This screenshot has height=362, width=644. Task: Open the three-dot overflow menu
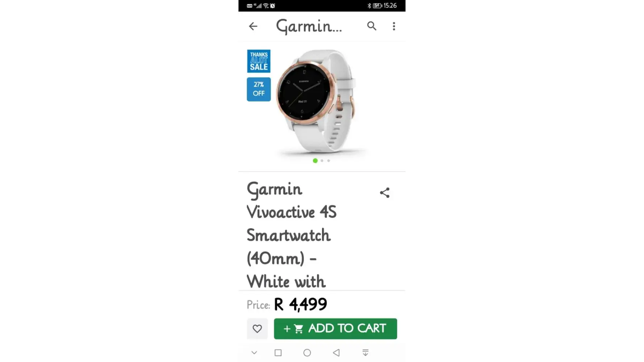(394, 26)
